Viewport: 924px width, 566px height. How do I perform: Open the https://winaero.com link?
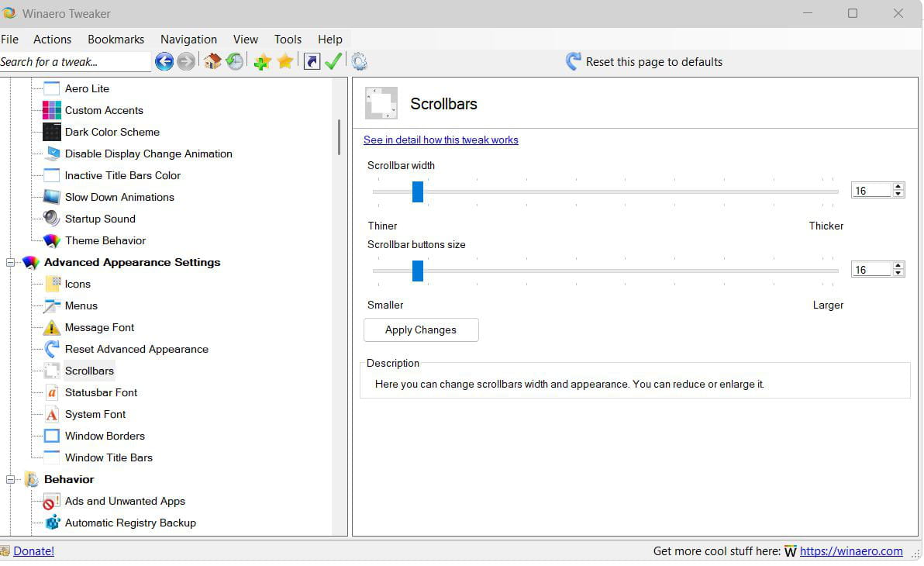(851, 550)
